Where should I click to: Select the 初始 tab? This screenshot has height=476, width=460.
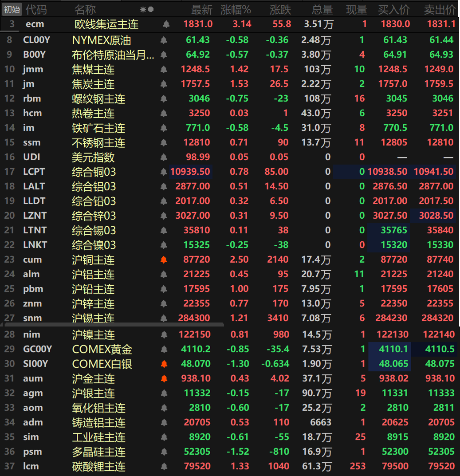point(12,9)
